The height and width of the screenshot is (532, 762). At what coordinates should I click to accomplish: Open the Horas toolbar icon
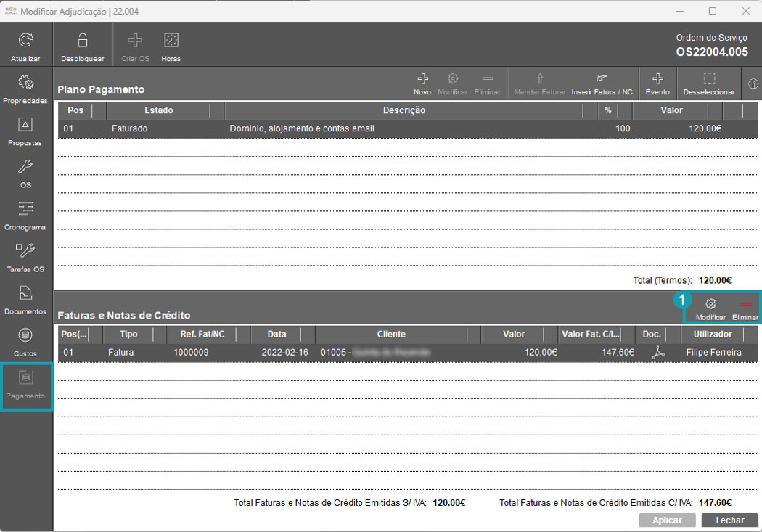(x=171, y=40)
